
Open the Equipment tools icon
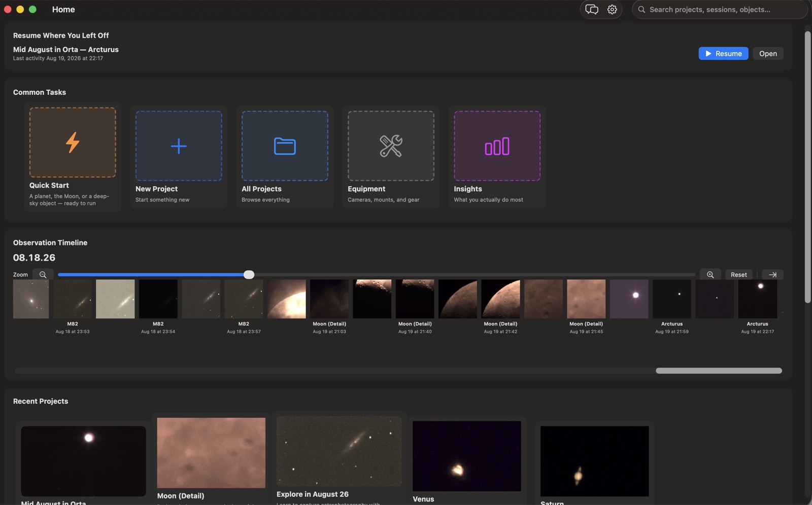391,146
